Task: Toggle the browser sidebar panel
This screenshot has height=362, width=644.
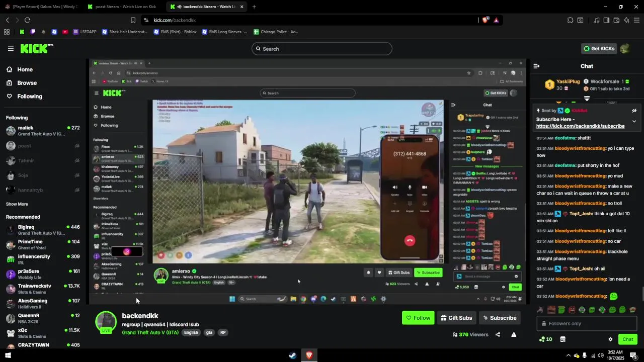Action: pyautogui.click(x=606, y=20)
